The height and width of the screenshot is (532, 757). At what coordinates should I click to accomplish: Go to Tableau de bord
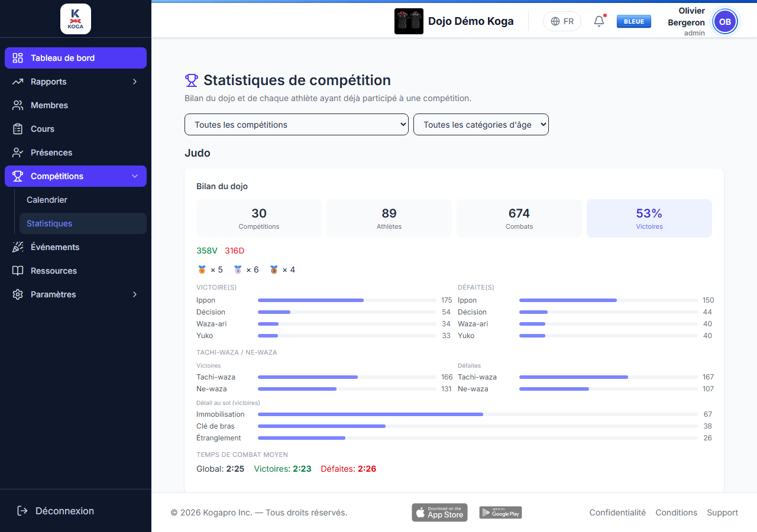coord(76,58)
